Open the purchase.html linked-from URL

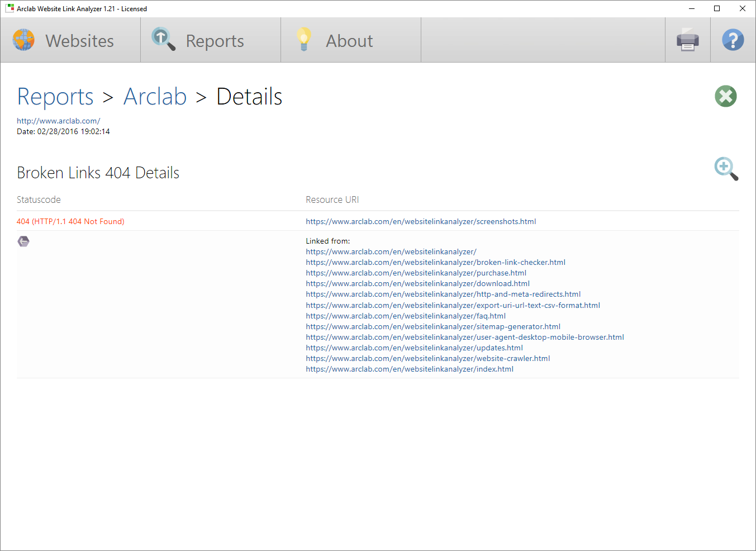click(x=416, y=273)
